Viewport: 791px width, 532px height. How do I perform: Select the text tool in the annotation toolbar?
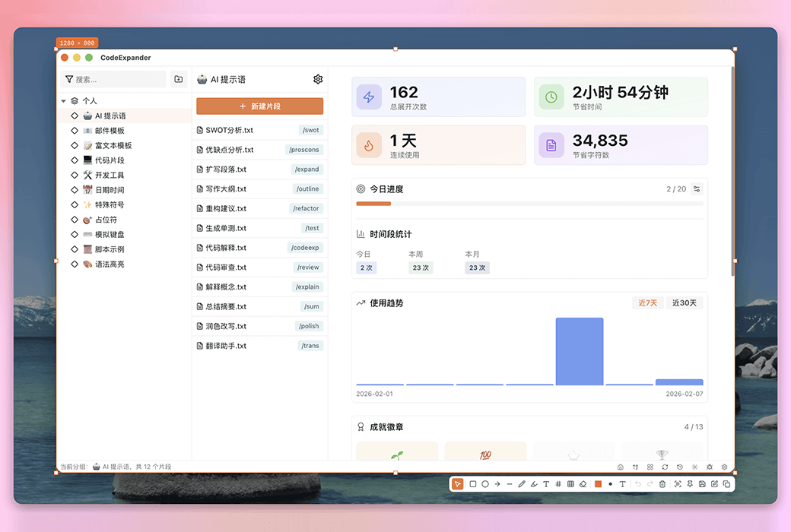(x=545, y=484)
